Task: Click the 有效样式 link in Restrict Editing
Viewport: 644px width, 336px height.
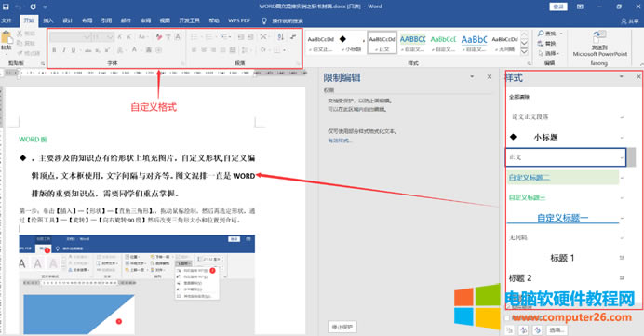Action: click(340, 141)
